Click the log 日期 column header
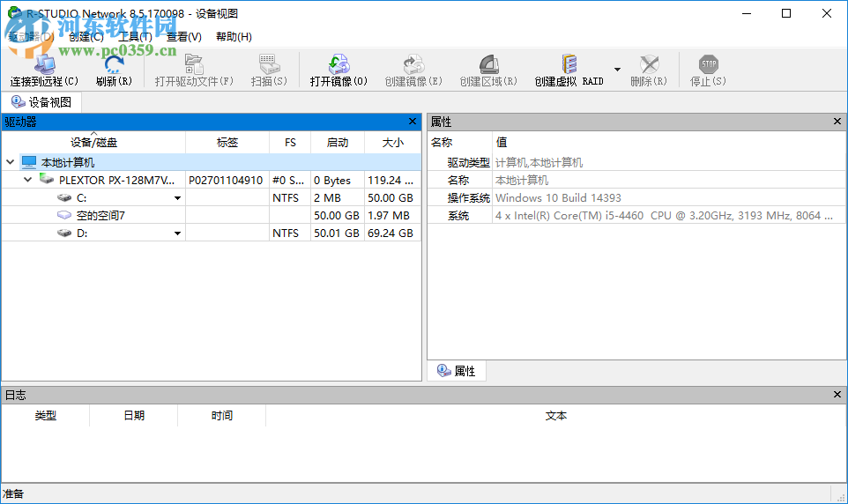This screenshot has width=848, height=504. (134, 415)
